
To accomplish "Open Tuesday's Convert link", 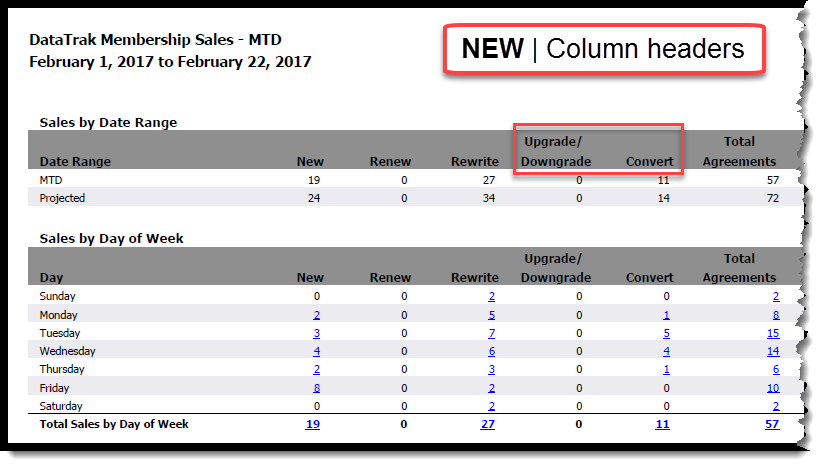I will coord(665,333).
